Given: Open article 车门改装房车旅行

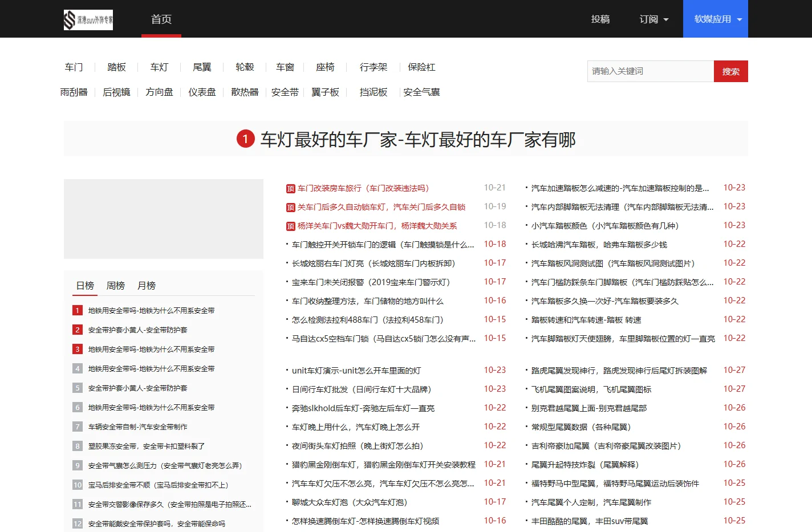Looking at the screenshot, I should pos(363,188).
